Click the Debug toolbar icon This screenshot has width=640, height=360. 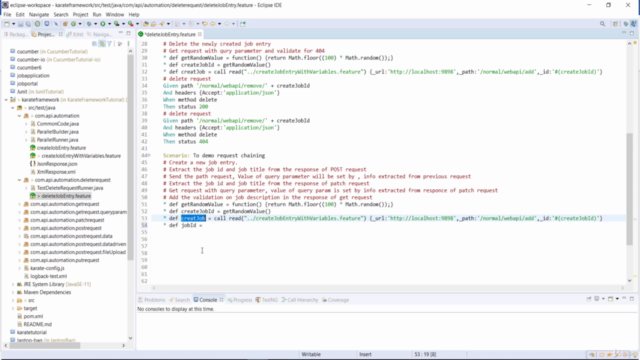click(89, 24)
